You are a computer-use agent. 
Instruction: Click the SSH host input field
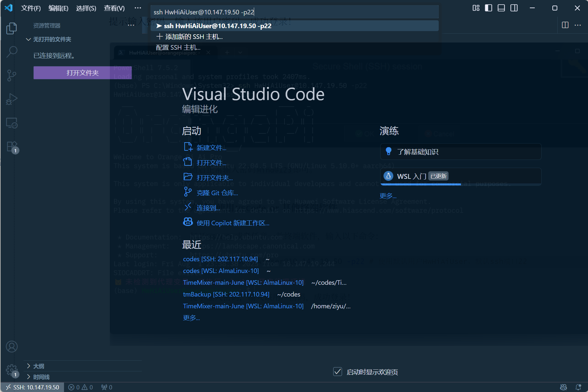point(294,12)
